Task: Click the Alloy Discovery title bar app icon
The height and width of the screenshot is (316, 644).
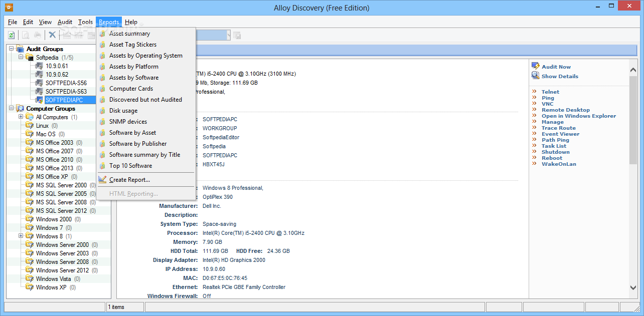Action: click(x=9, y=8)
